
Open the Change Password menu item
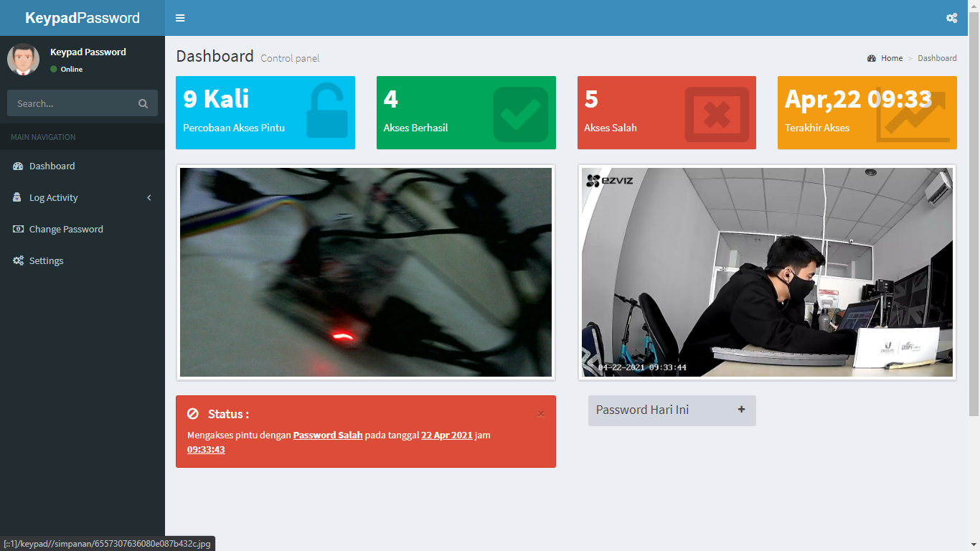[x=66, y=230]
